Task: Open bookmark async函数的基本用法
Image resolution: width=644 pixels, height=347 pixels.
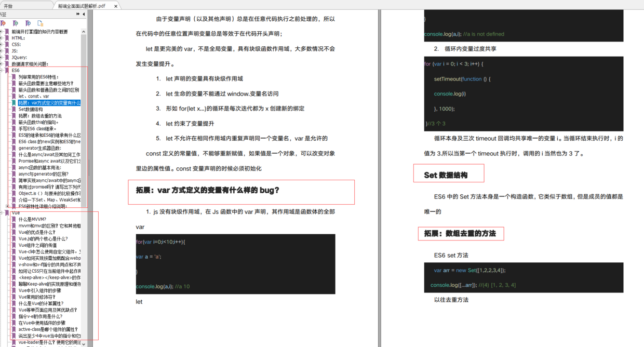Action: pyautogui.click(x=39, y=168)
